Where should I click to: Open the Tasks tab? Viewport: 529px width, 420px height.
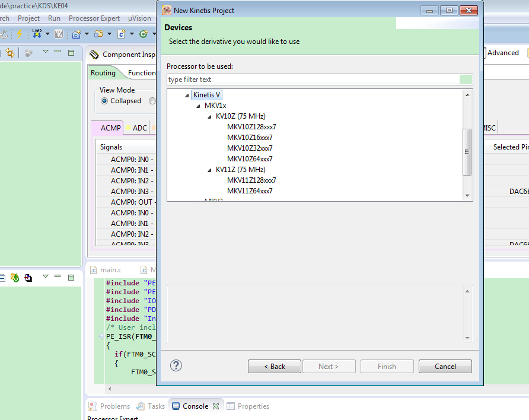coord(151,406)
